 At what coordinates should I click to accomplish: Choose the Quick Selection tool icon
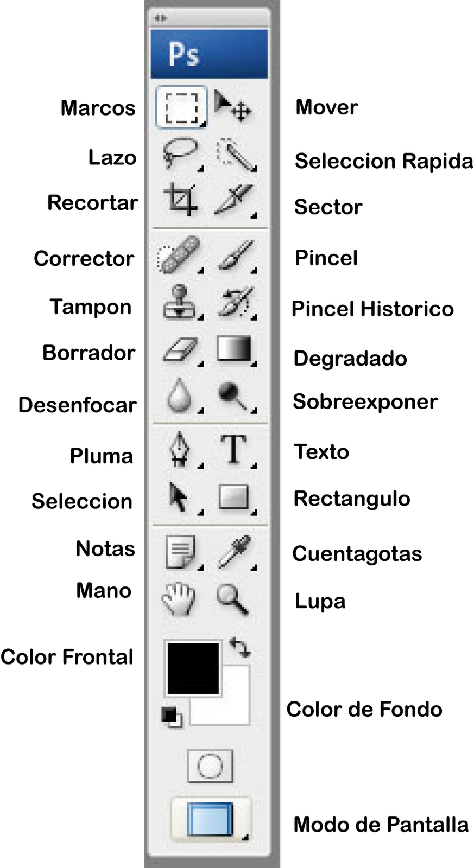[236, 155]
